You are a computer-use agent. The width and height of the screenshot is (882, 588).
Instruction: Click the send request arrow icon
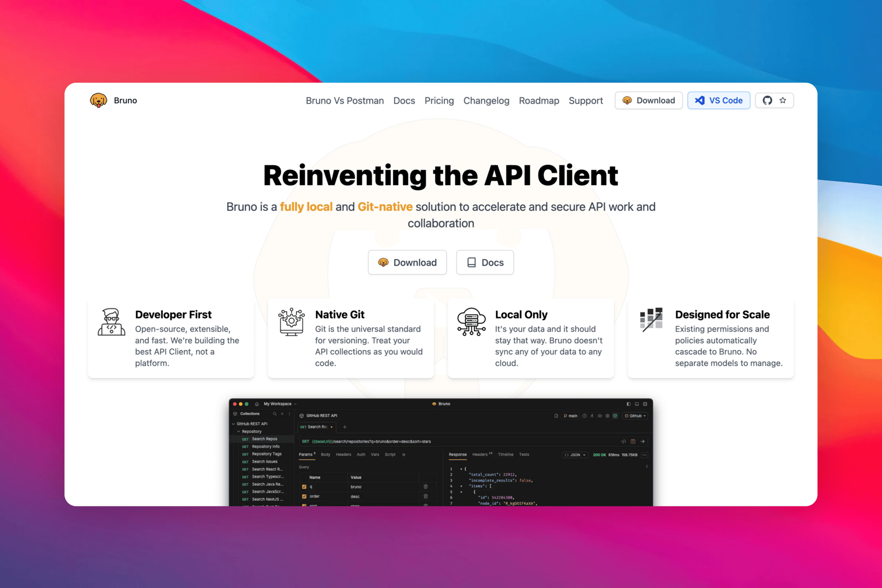(643, 441)
